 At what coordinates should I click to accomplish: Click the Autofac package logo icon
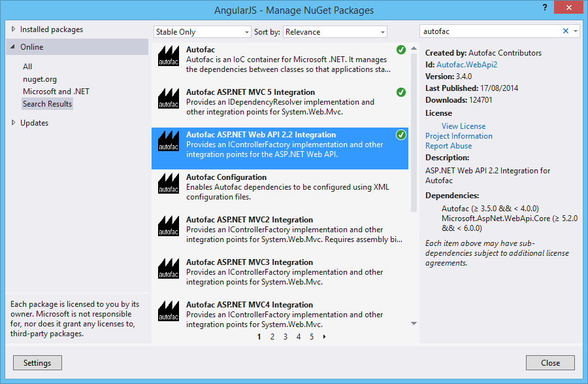pyautogui.click(x=169, y=56)
